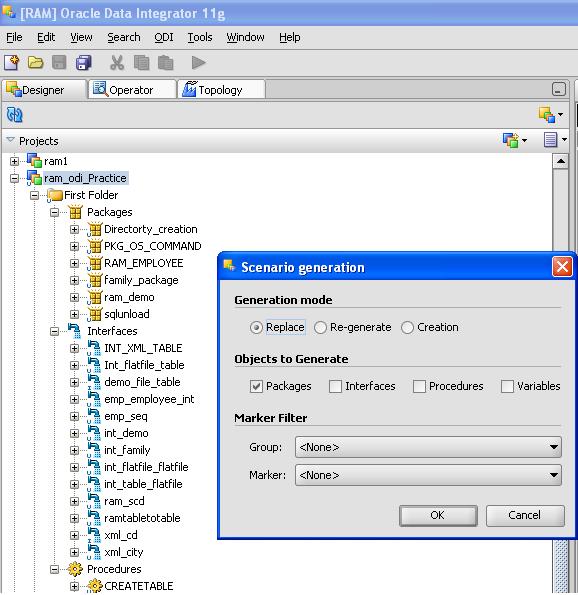Viewport: 578px width, 595px height.
Task: Select the int_flatfile_flatfile interface
Action: [x=146, y=467]
